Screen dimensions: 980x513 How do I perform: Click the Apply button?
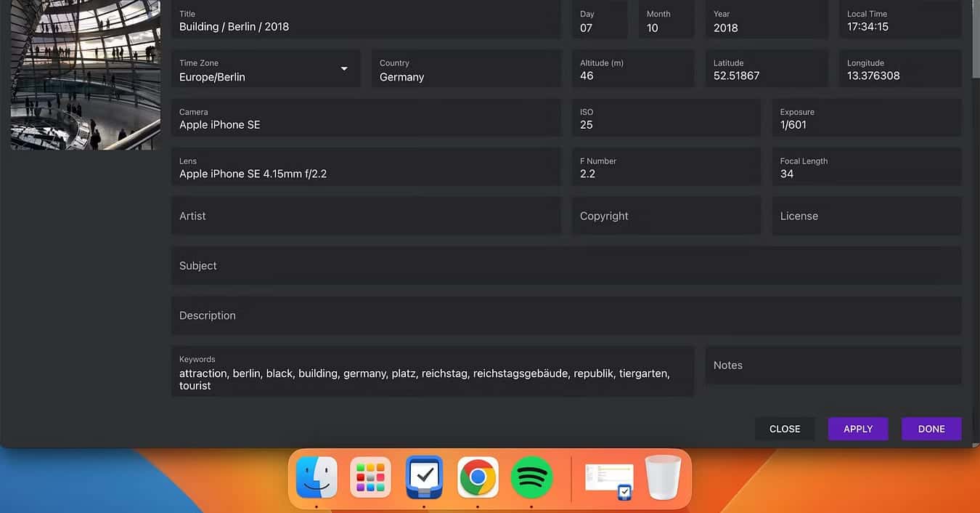(857, 429)
